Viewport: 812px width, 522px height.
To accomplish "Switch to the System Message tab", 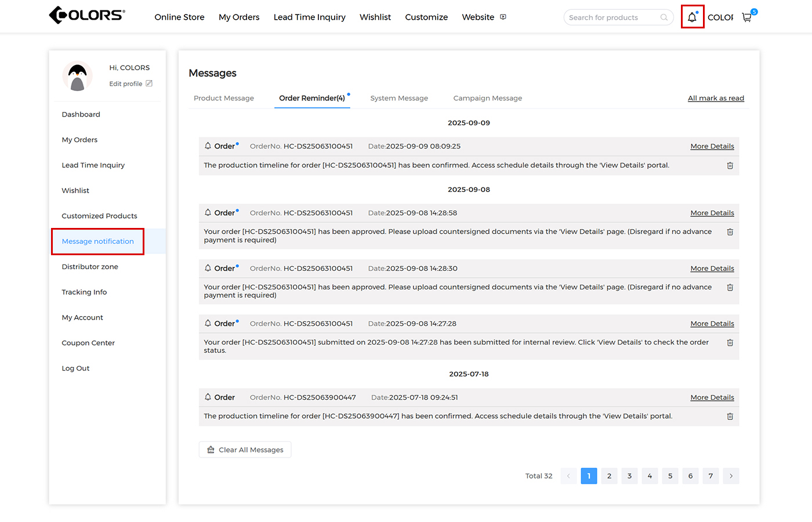I will [x=399, y=98].
